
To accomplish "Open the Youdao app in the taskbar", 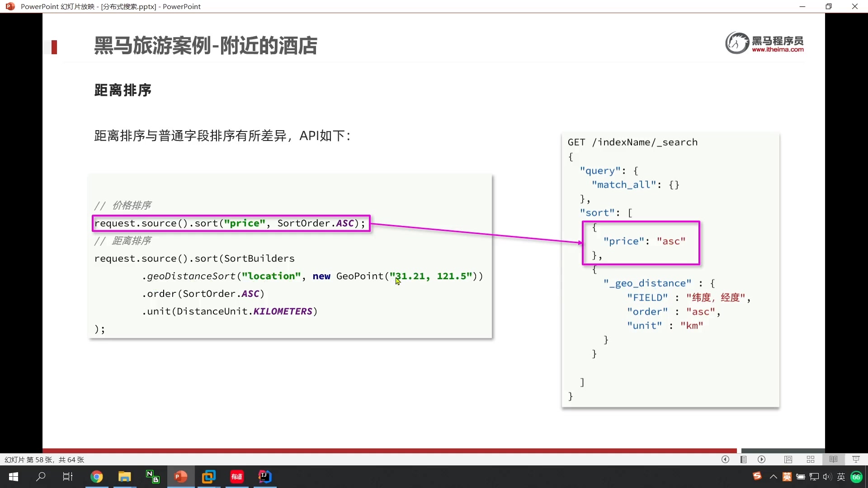I will pyautogui.click(x=237, y=477).
